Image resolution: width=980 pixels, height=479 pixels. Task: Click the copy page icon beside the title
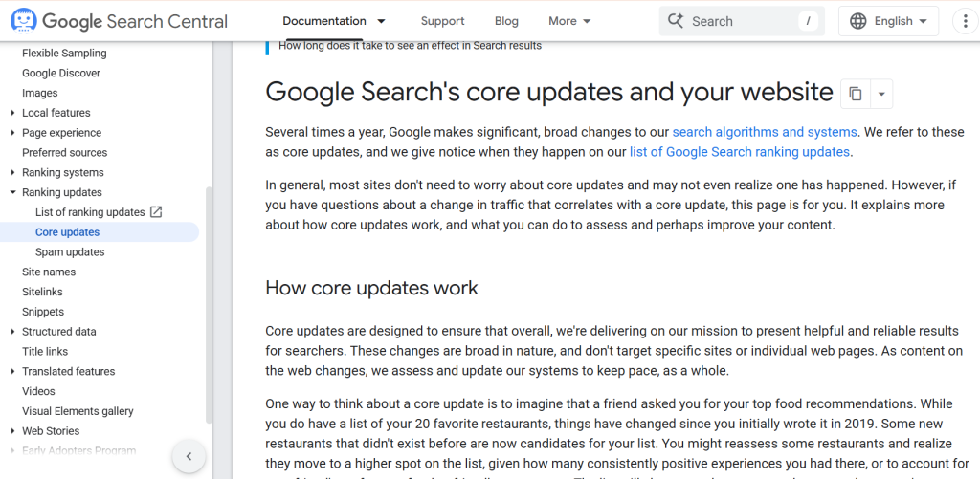coord(855,94)
